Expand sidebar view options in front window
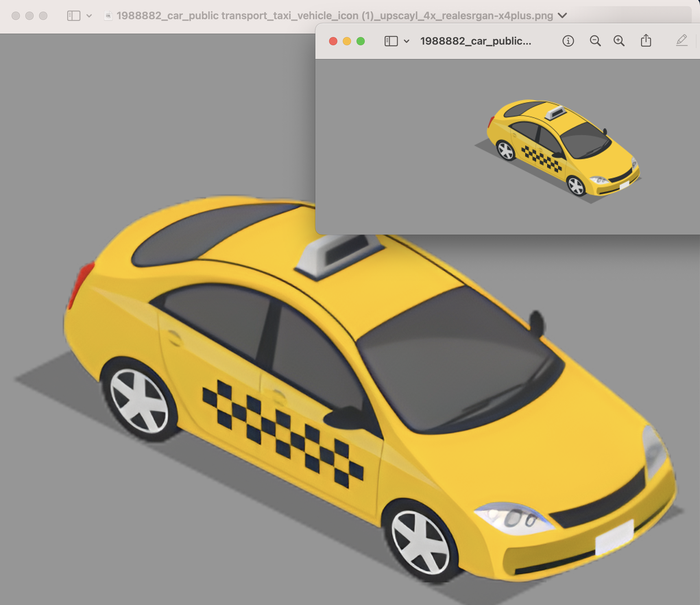The width and height of the screenshot is (700, 605). click(407, 41)
